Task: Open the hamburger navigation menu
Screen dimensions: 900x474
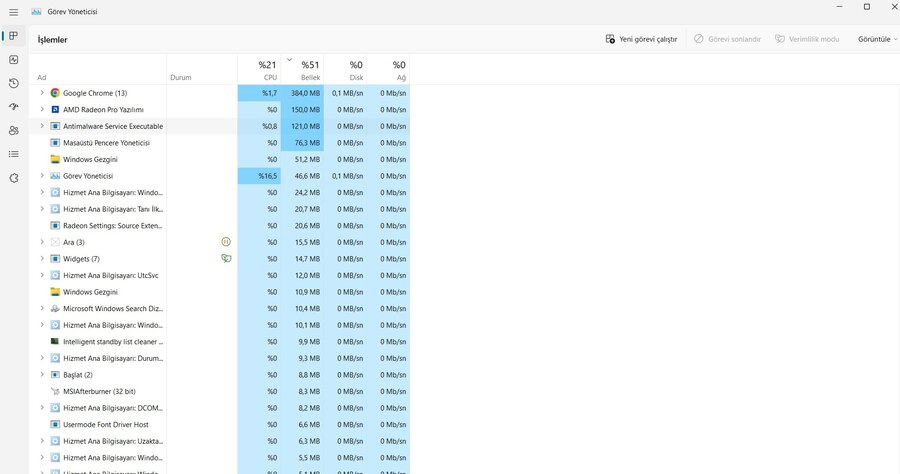Action: point(13,12)
